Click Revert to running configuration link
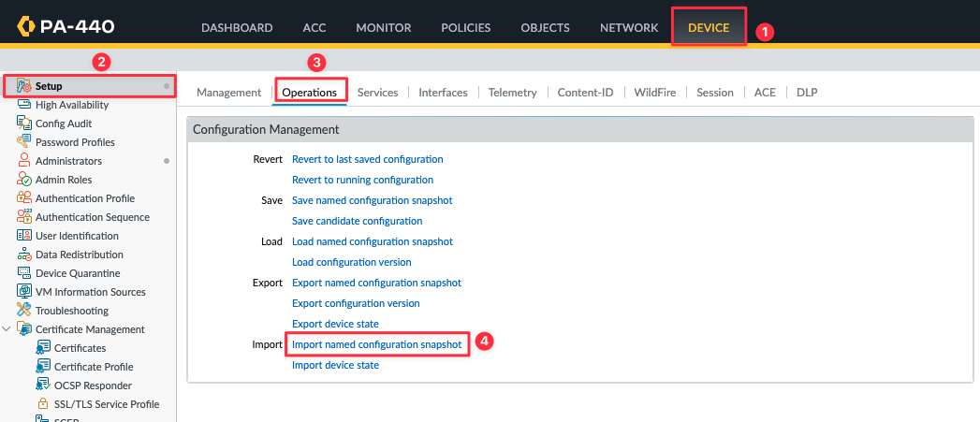980x422 pixels. click(x=362, y=180)
